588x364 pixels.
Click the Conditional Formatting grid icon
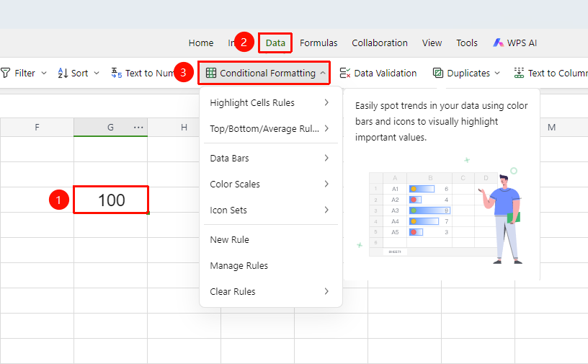(x=211, y=73)
